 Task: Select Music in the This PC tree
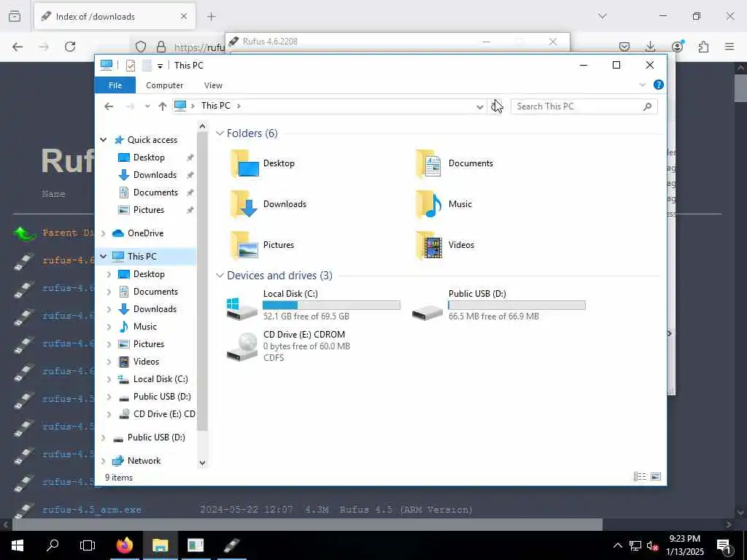(x=145, y=327)
